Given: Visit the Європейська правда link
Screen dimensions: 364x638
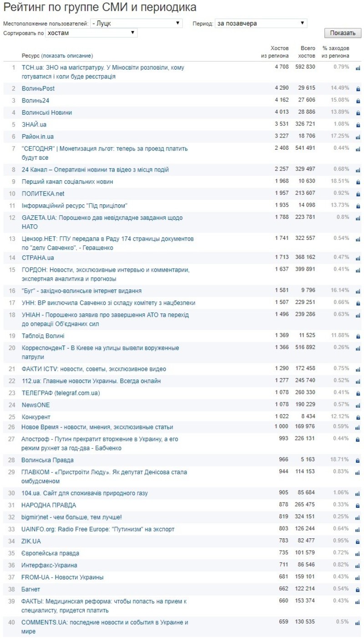Looking at the screenshot, I should pos(51,553).
